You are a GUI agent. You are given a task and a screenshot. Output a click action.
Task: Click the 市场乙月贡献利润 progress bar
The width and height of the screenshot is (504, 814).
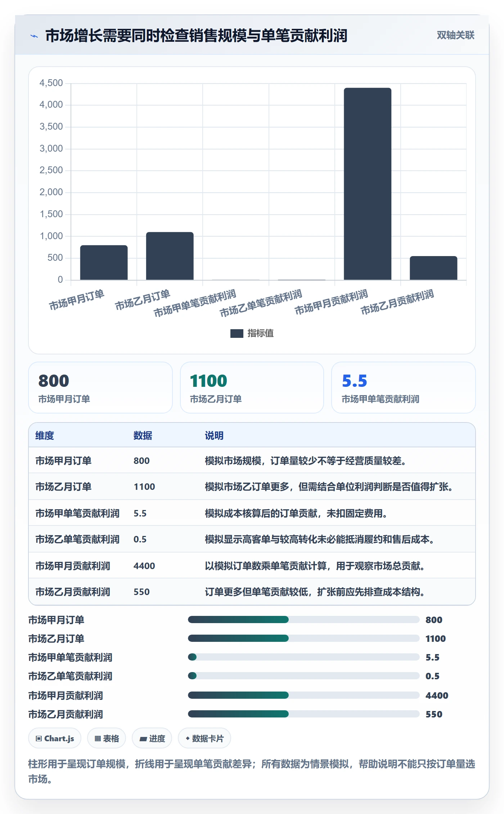pos(303,714)
